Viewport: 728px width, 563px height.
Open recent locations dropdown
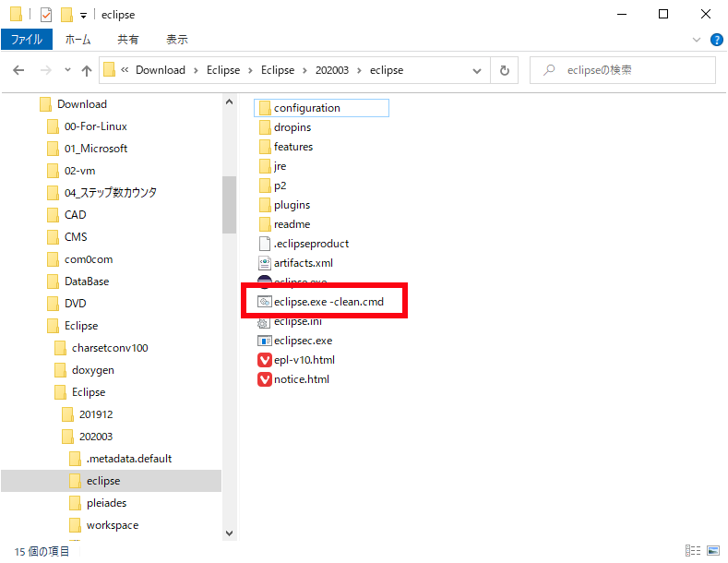coord(67,70)
